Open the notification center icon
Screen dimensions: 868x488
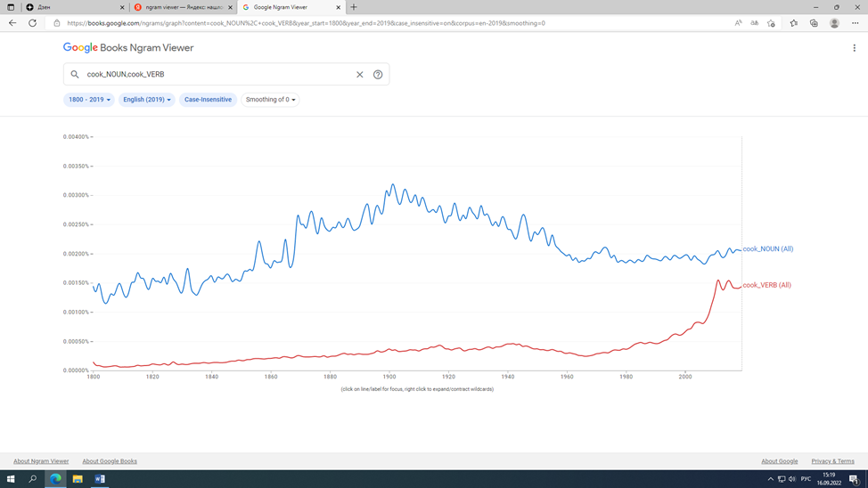click(854, 479)
